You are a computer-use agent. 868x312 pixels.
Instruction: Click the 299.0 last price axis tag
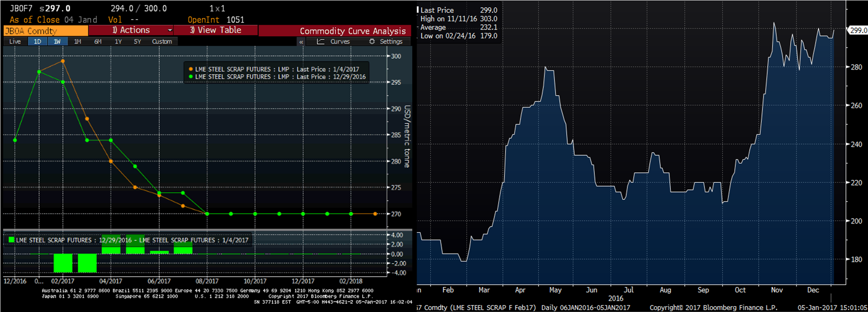pos(857,30)
